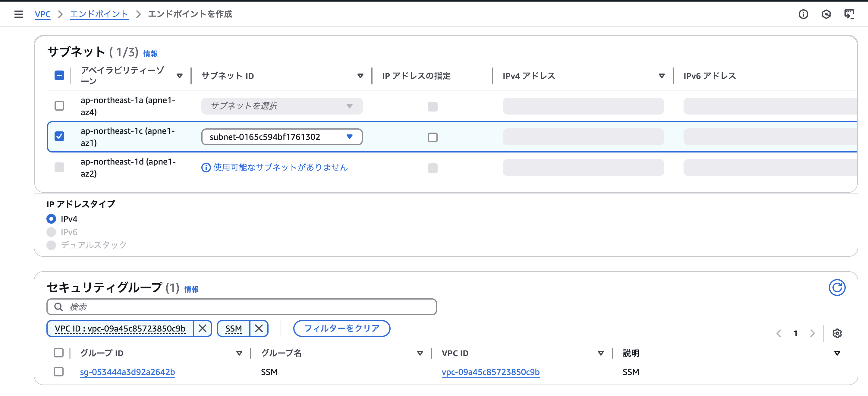Click the info icon in the header
This screenshot has width=868, height=396.
pyautogui.click(x=803, y=14)
